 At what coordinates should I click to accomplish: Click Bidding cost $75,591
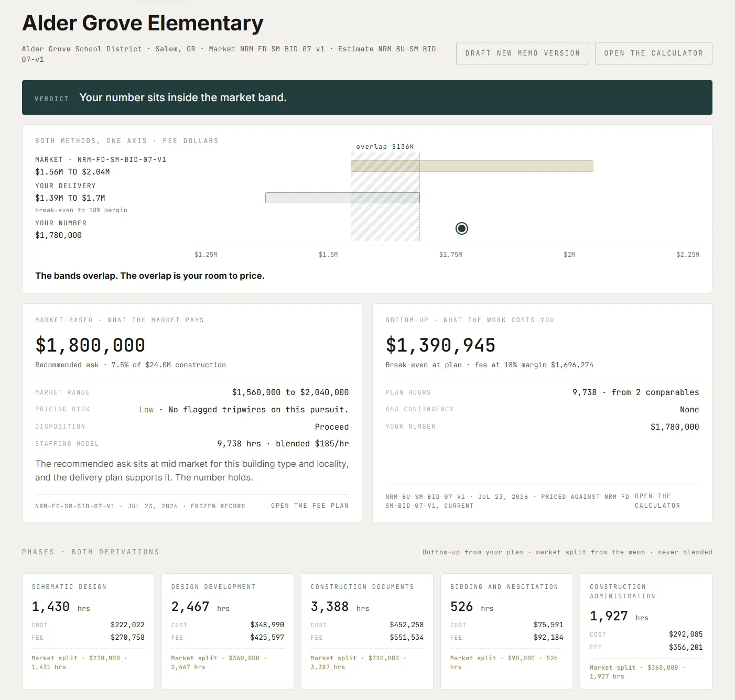pos(548,625)
